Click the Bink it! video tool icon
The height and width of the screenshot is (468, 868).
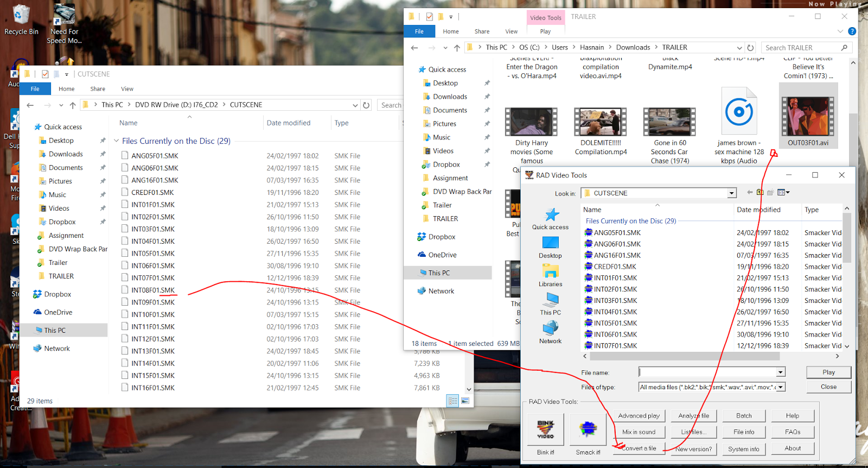[x=545, y=429]
